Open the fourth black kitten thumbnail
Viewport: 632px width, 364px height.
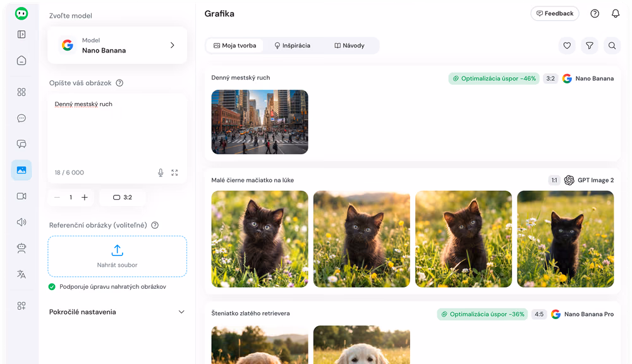[566, 239]
